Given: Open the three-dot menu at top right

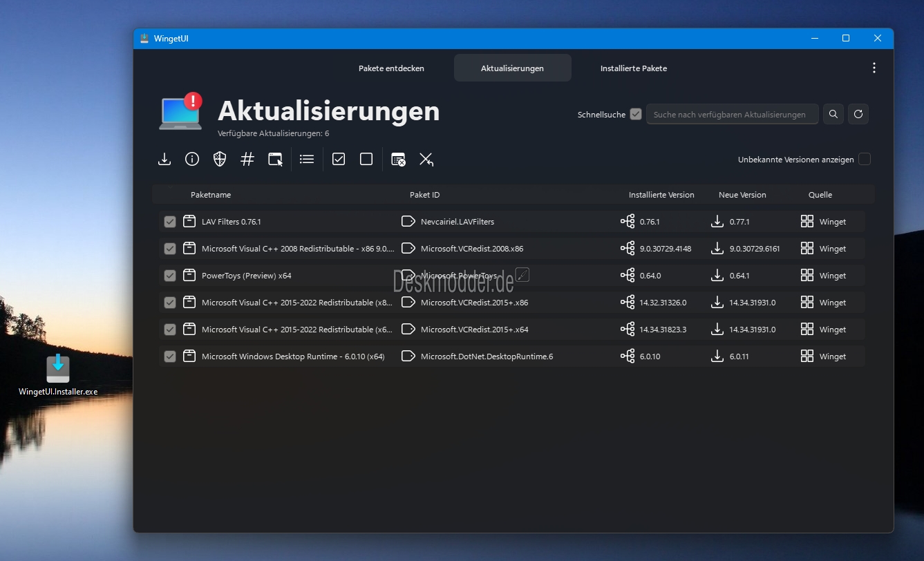Looking at the screenshot, I should 874,68.
